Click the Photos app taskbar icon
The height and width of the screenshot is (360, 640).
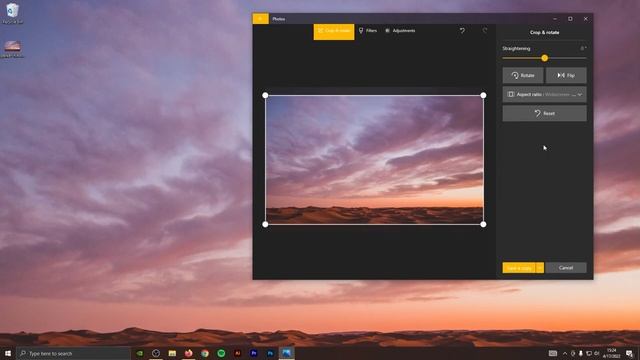point(287,353)
